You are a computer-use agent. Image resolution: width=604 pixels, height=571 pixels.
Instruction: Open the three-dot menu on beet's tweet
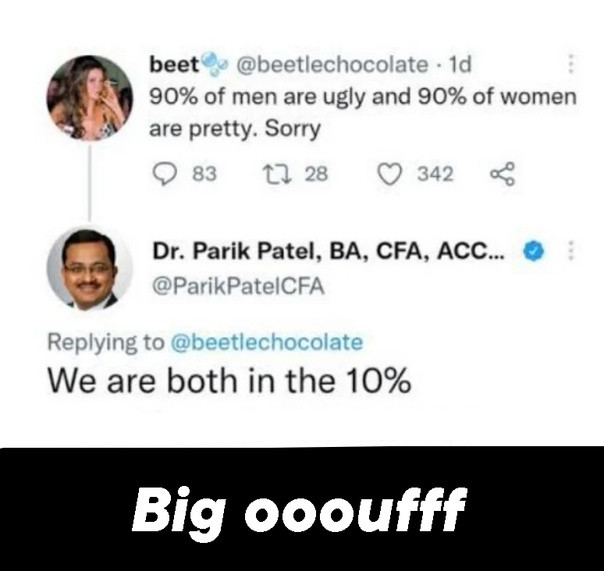point(571,64)
